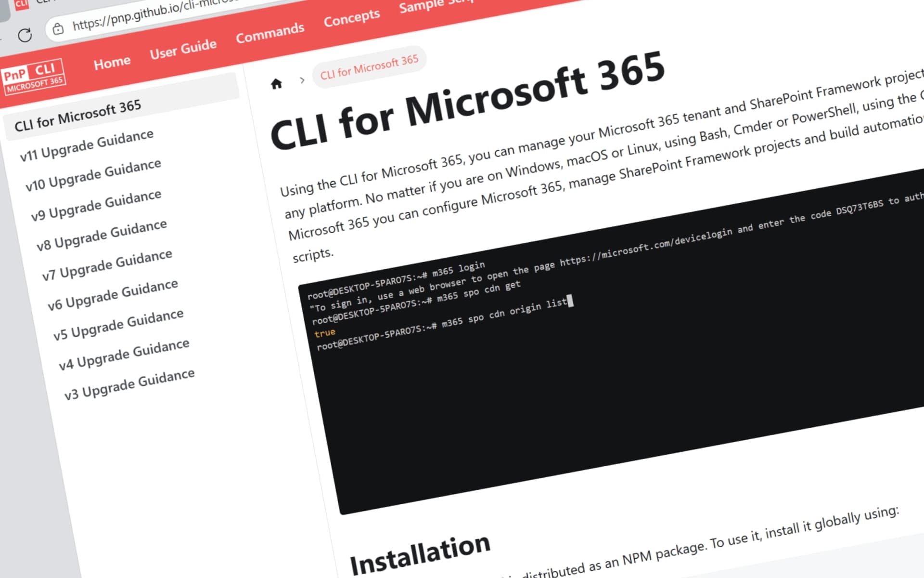
Task: Open the Concepts navigation item
Action: (x=351, y=18)
